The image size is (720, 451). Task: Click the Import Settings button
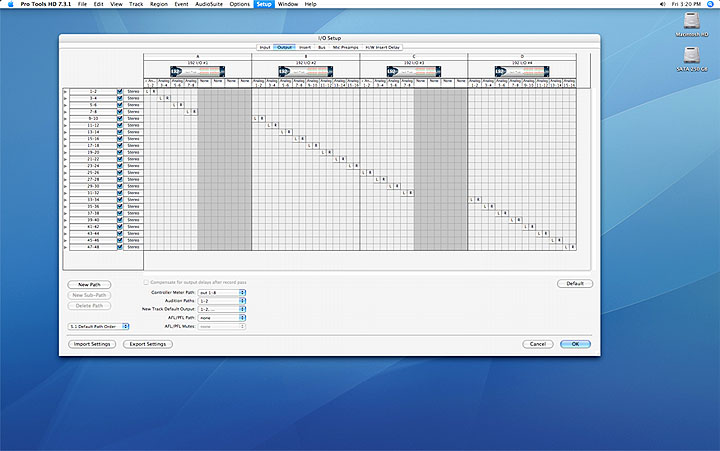92,344
